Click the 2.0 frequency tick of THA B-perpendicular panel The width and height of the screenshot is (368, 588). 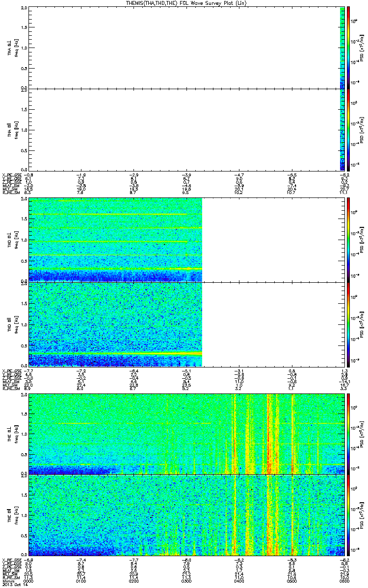point(24,9)
